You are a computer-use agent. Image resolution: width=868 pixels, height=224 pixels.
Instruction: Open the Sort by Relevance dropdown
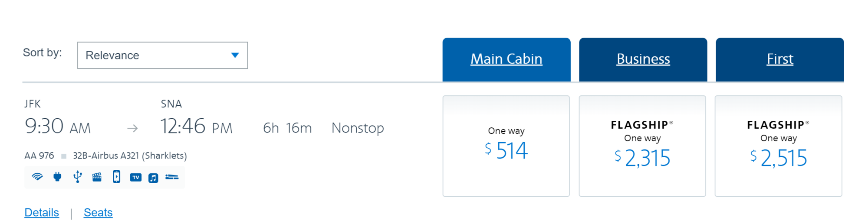pos(162,55)
